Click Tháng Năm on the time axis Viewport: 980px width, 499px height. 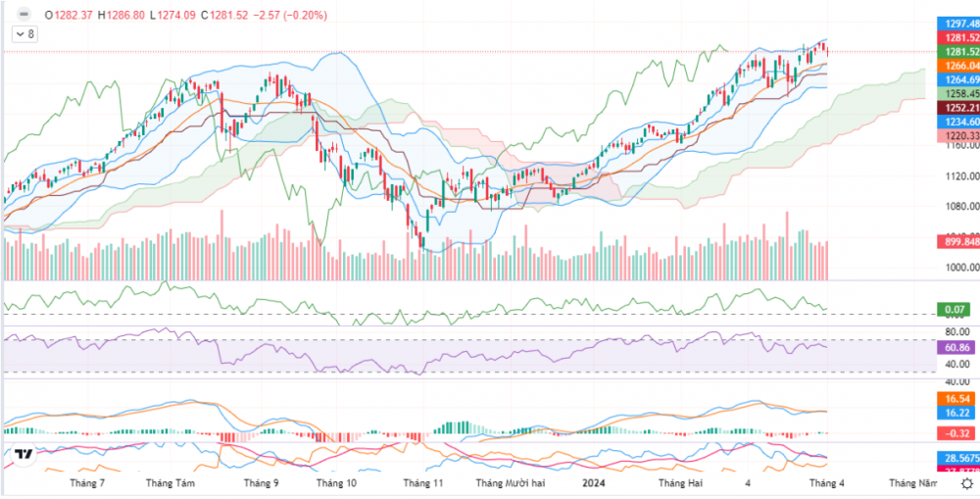[912, 483]
